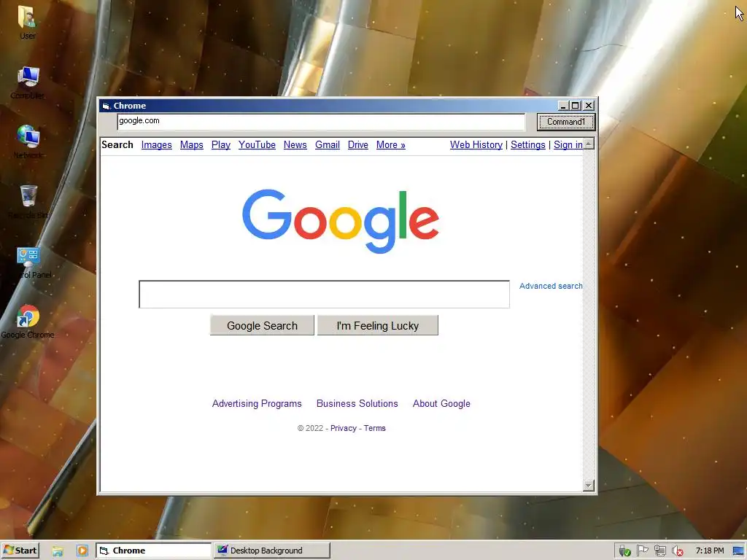Open the Computer desktop icon

tap(28, 82)
